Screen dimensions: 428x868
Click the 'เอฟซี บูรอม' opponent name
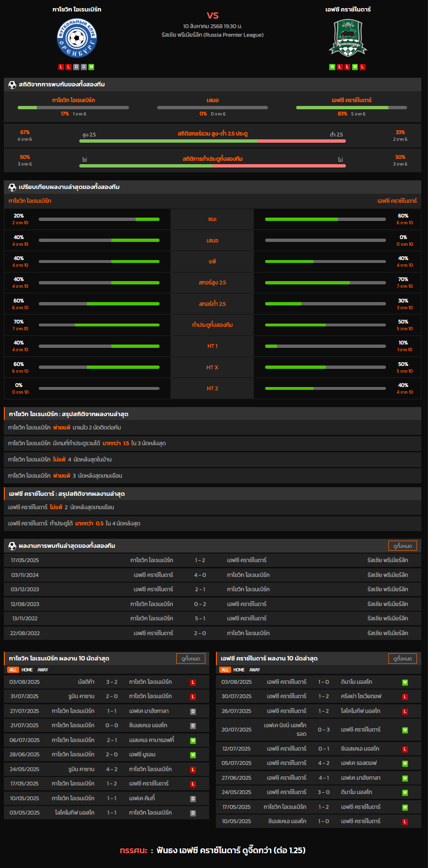pos(142,755)
